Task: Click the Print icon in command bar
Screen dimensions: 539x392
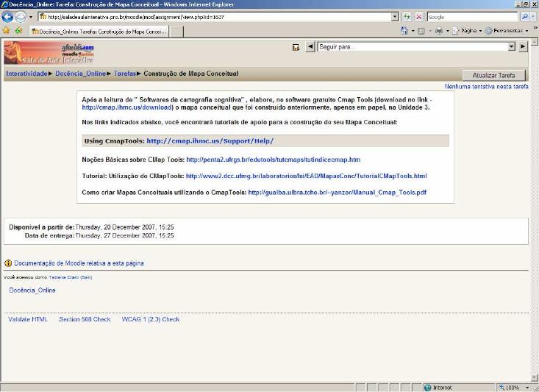Action: pyautogui.click(x=439, y=31)
